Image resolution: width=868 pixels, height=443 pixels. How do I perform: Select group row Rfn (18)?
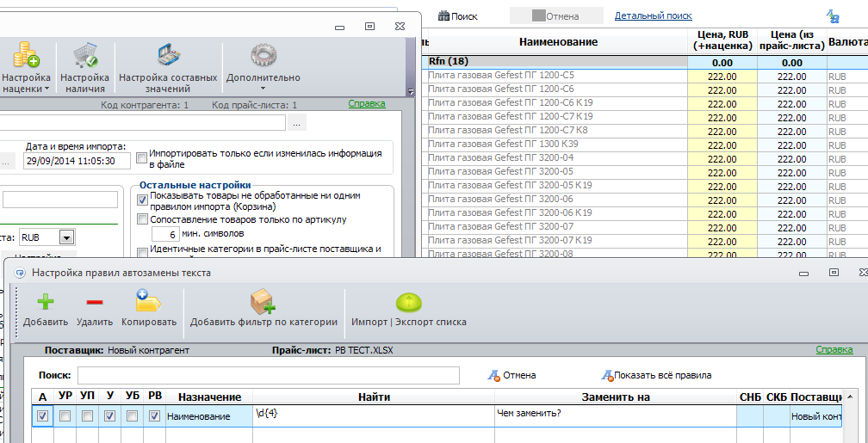coord(558,62)
